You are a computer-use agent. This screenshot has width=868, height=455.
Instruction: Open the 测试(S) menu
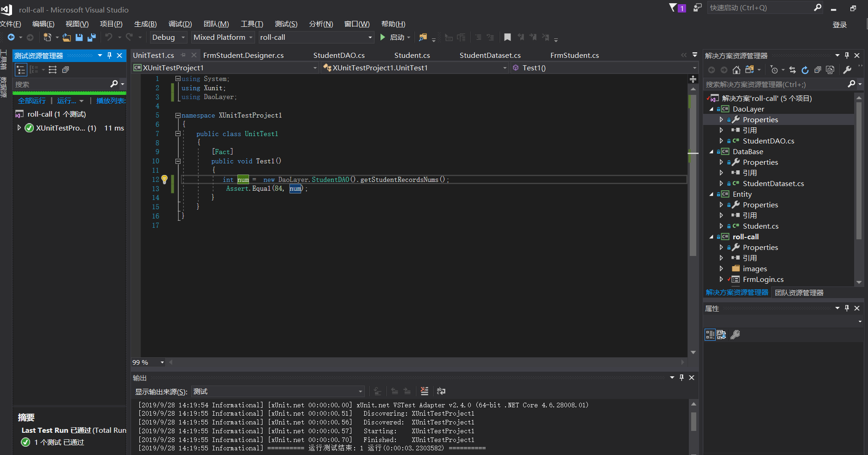click(286, 24)
